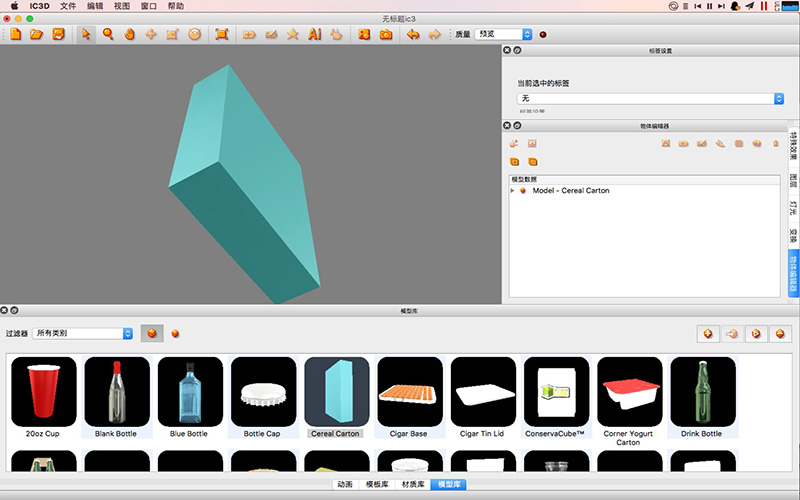The height and width of the screenshot is (500, 800).
Task: Switch to the 模型库 bottom tab
Action: click(x=449, y=484)
